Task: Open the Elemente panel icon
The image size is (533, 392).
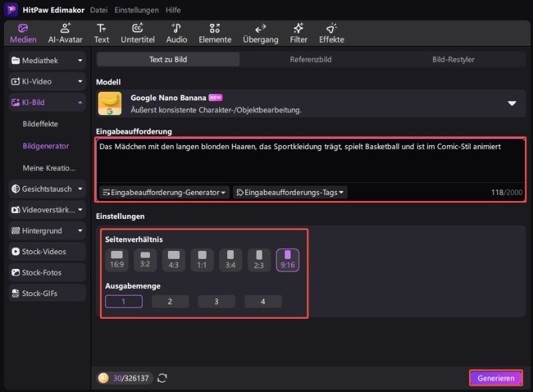Action: coord(215,33)
